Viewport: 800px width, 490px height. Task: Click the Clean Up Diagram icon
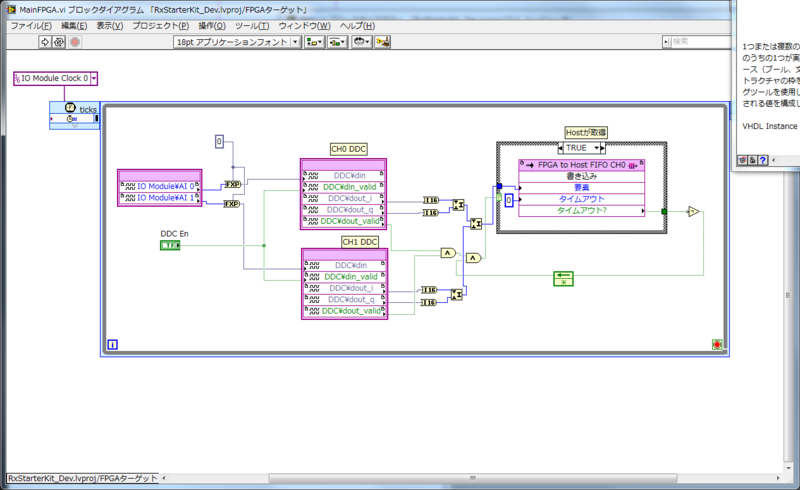pos(383,42)
